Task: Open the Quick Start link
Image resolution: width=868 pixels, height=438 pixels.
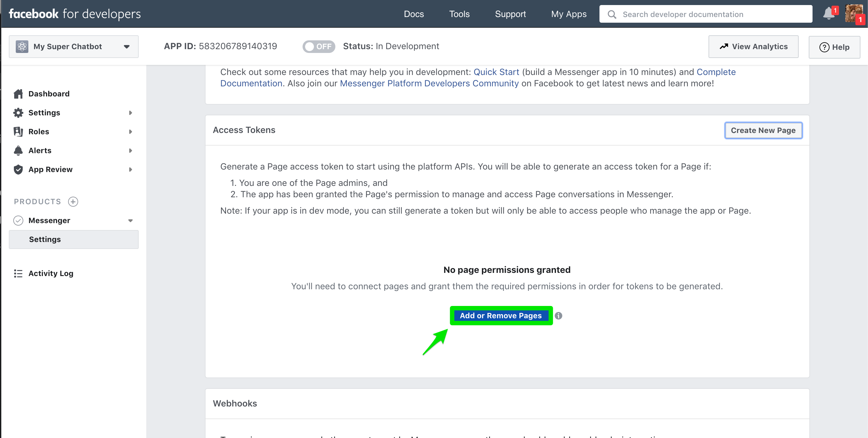Action: pyautogui.click(x=496, y=72)
